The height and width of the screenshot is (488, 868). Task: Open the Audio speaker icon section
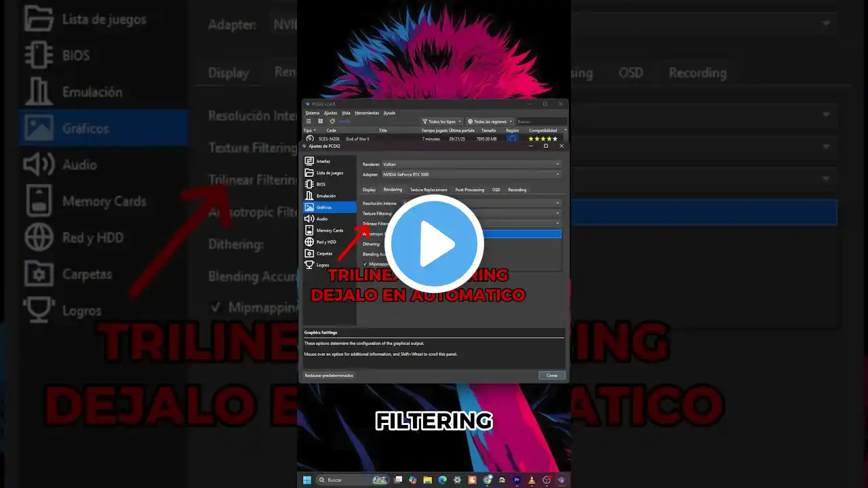309,219
